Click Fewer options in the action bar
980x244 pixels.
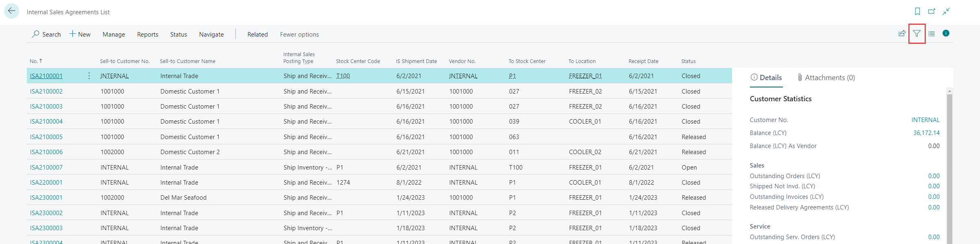pos(299,35)
